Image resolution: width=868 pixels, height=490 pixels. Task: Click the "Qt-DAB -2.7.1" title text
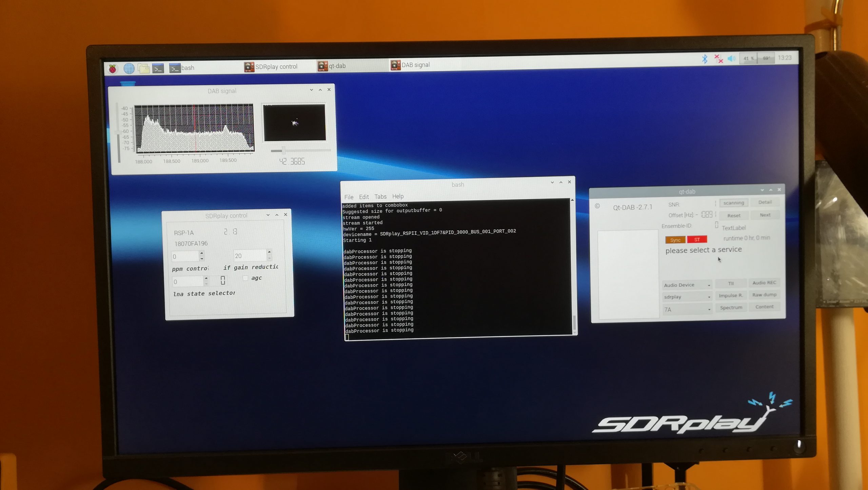tap(632, 207)
